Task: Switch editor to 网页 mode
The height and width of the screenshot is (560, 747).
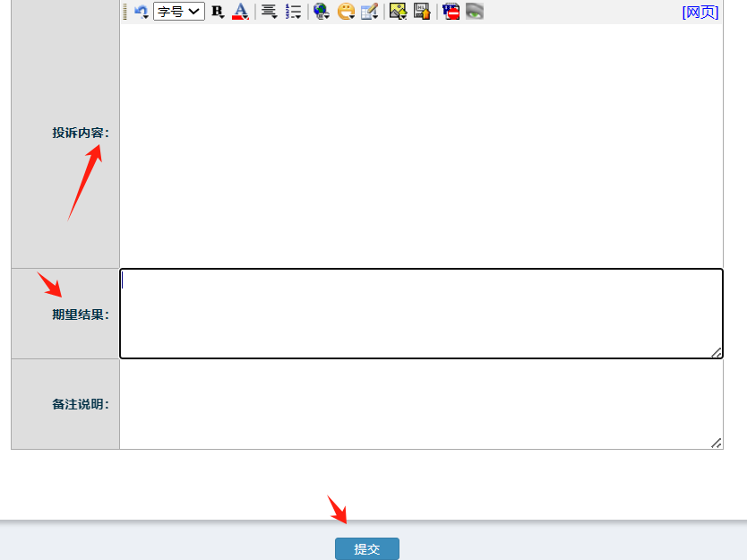Action: pyautogui.click(x=700, y=12)
